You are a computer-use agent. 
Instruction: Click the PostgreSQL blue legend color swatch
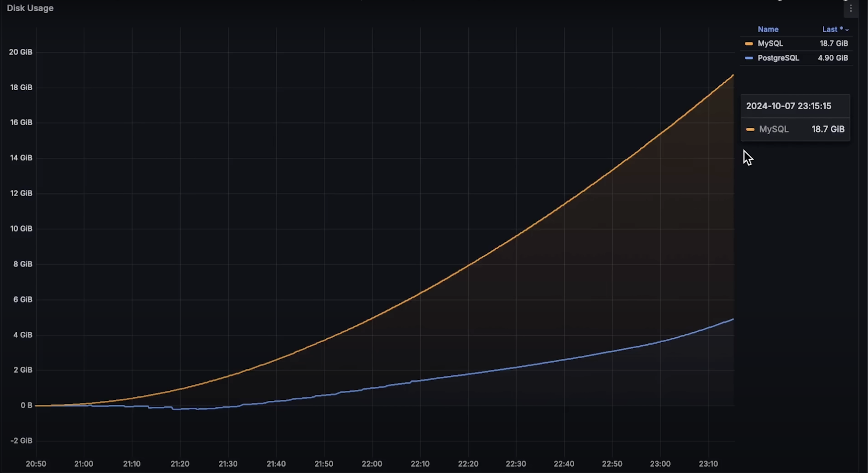click(x=749, y=58)
